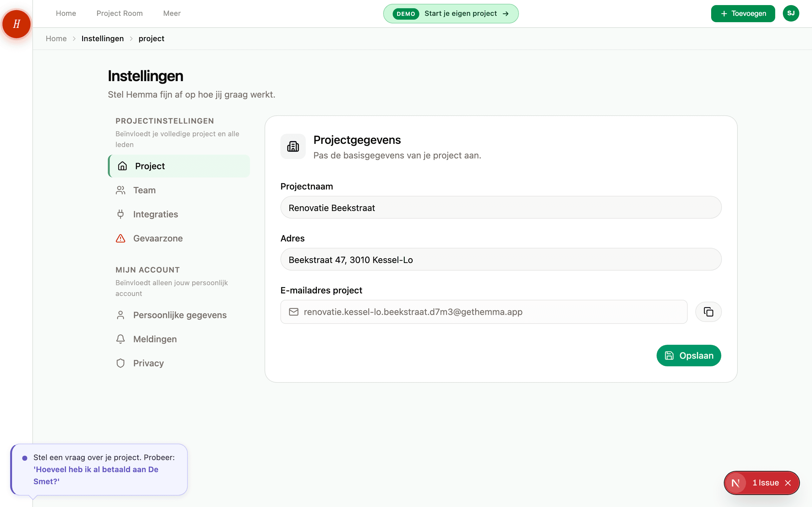812x507 pixels.
Task: Open Persoonlijke gegevens via the person icon
Action: tap(121, 315)
